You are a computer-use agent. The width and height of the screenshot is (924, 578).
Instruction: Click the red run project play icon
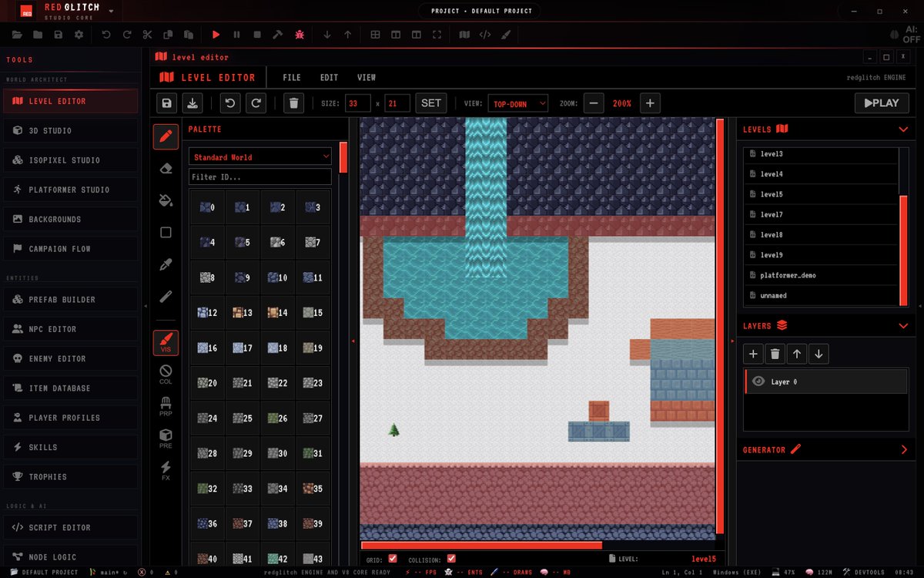click(216, 35)
